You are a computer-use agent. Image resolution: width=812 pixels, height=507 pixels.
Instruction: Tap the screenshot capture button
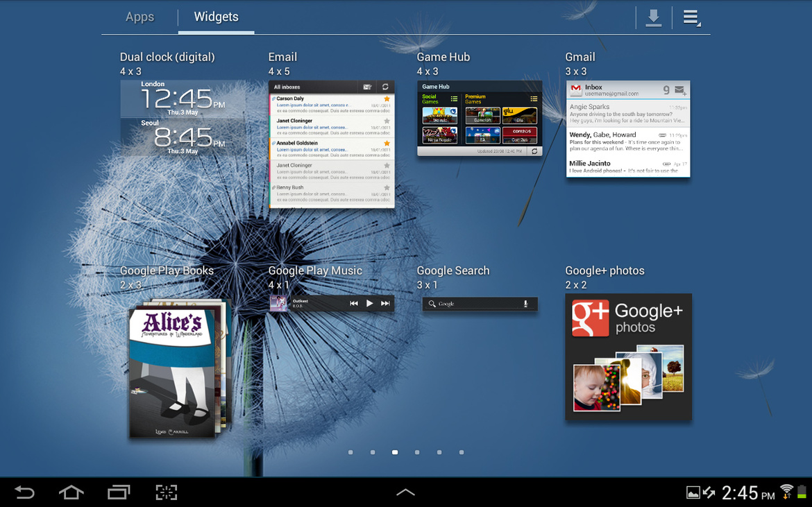(x=167, y=492)
